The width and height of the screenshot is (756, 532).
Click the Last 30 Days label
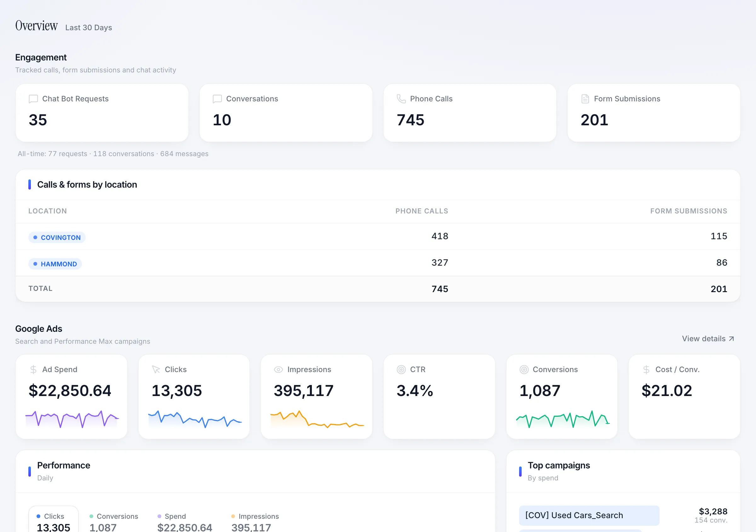(x=89, y=28)
